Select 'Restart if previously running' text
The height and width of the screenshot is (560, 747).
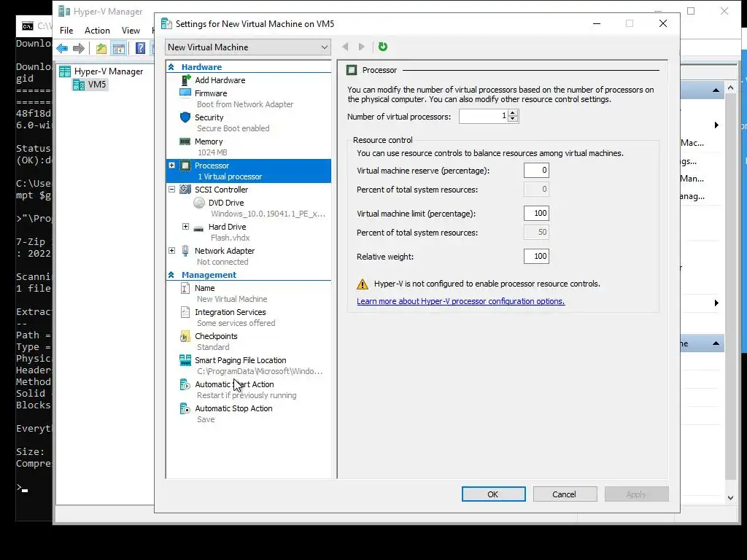tap(247, 395)
